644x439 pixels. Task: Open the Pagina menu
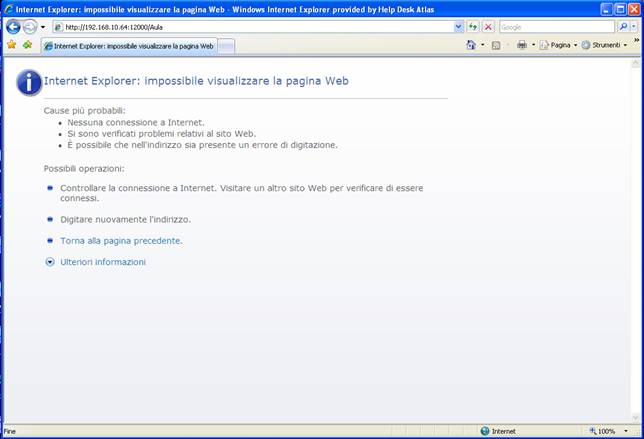558,45
